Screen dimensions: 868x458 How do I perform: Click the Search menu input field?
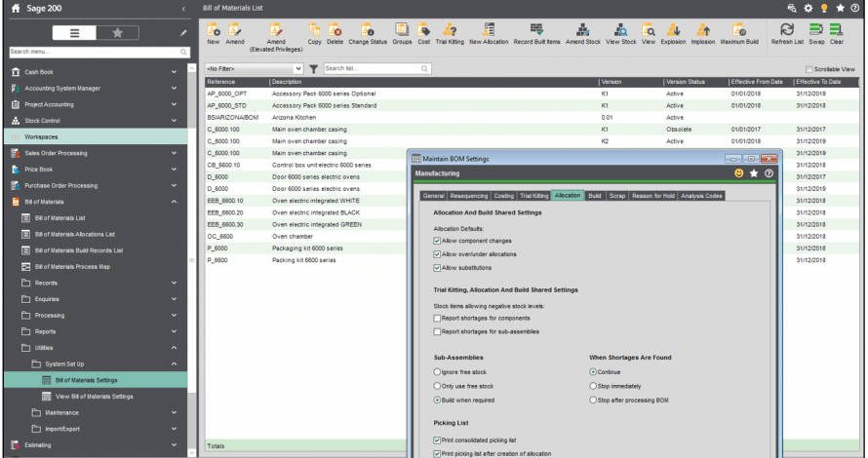99,52
